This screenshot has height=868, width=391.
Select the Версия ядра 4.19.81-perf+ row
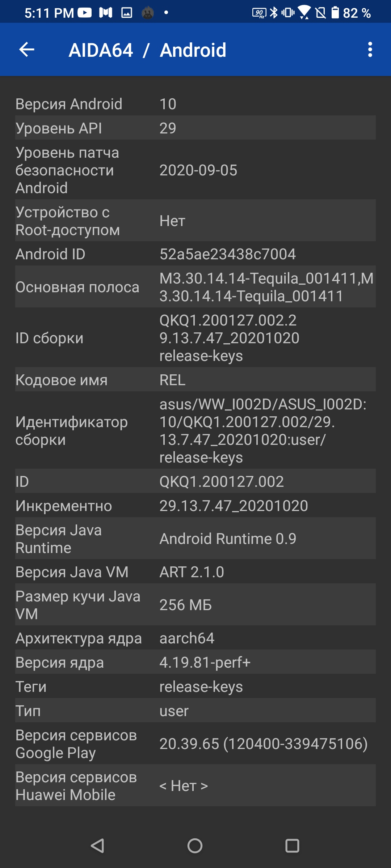(x=195, y=662)
